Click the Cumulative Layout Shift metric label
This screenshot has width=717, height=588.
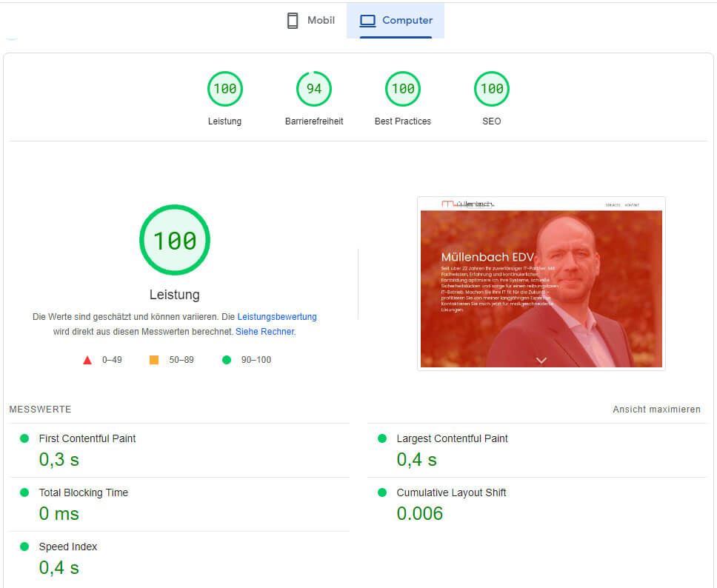pos(451,492)
